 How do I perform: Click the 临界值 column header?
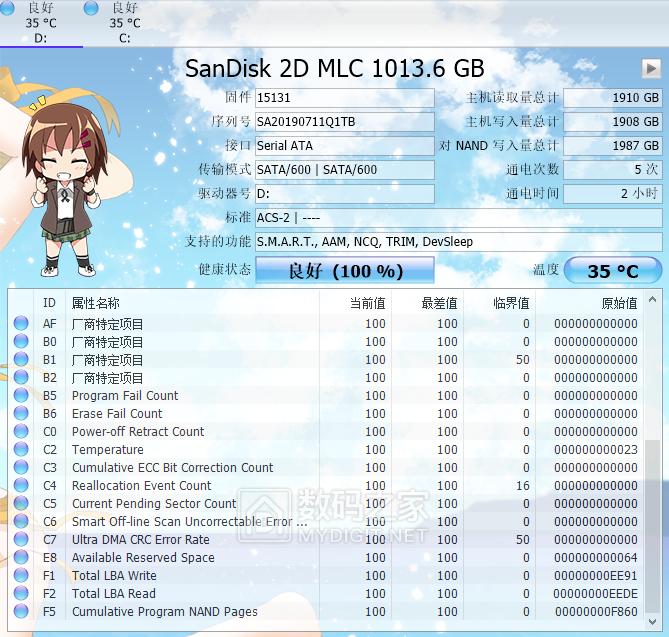pos(499,303)
